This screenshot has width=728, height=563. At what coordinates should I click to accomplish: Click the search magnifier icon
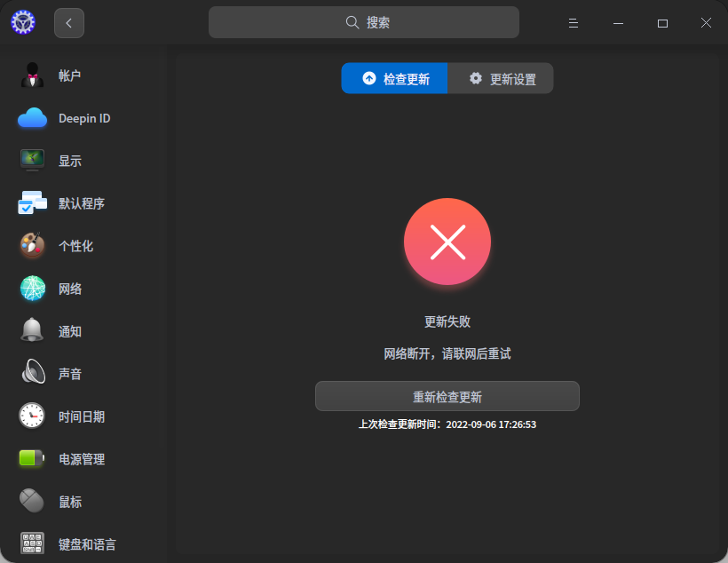point(352,22)
